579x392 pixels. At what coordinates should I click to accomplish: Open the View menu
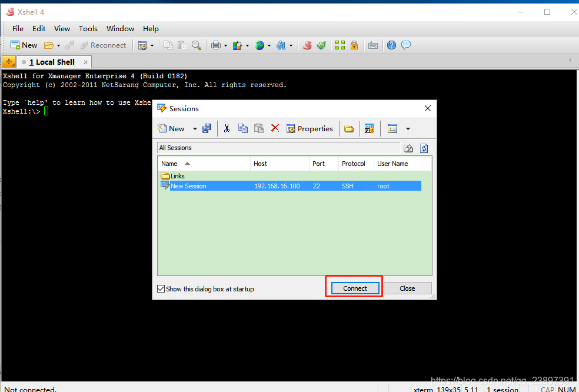point(62,28)
